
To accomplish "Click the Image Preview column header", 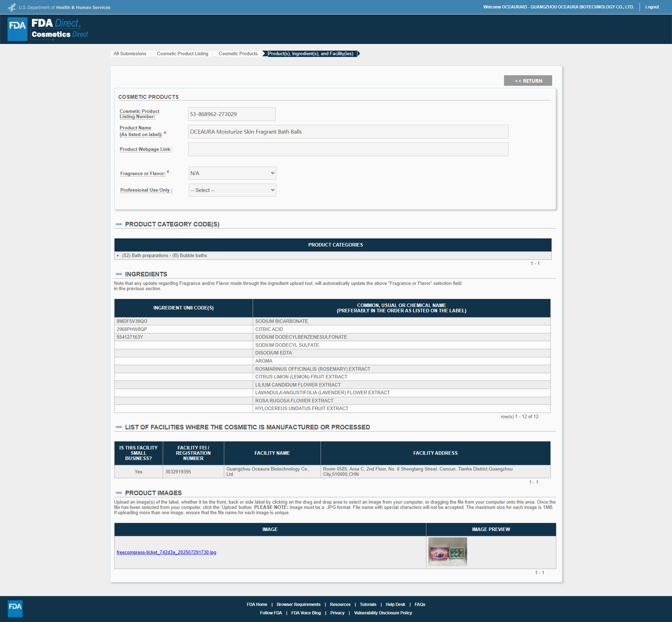I will [491, 530].
